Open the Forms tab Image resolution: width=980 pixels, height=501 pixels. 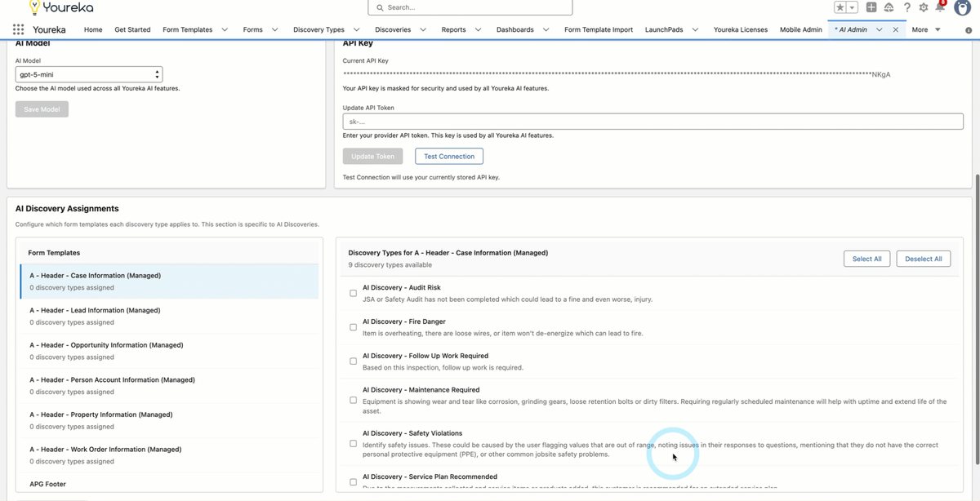tap(253, 29)
